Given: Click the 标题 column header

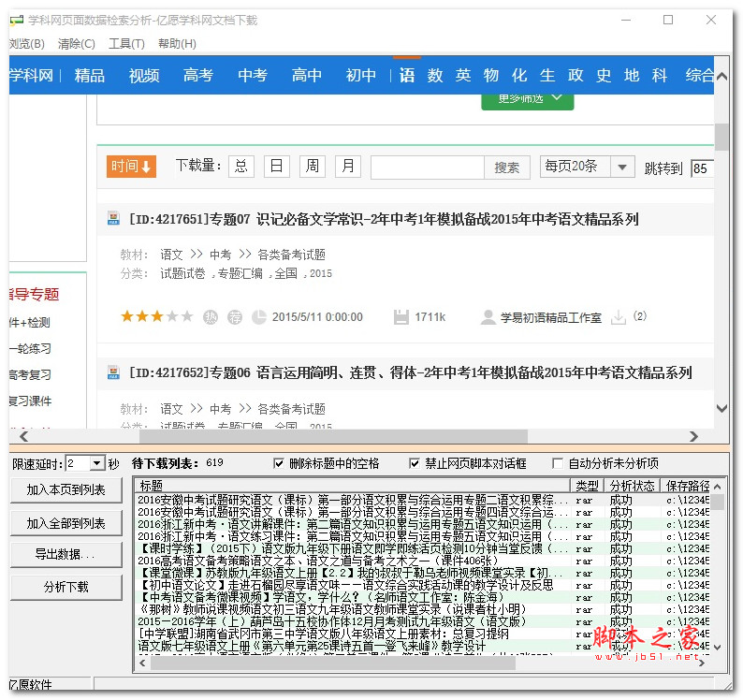Looking at the screenshot, I should pyautogui.click(x=352, y=486).
